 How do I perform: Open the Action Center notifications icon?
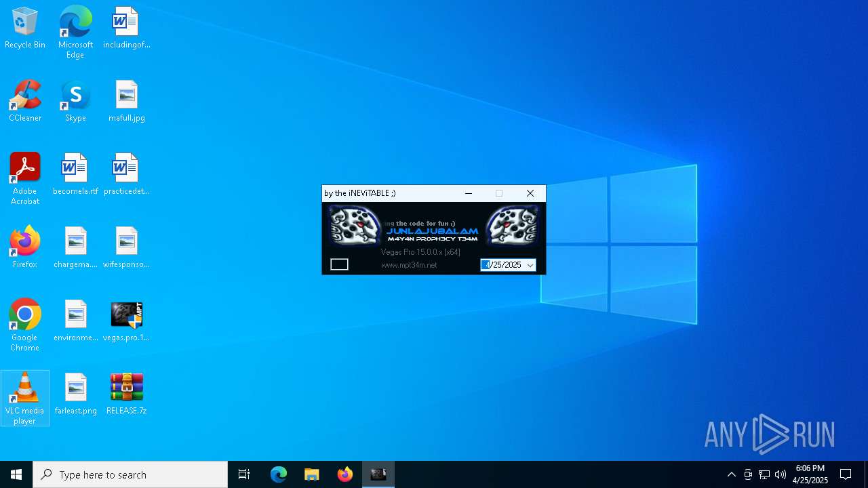(846, 474)
